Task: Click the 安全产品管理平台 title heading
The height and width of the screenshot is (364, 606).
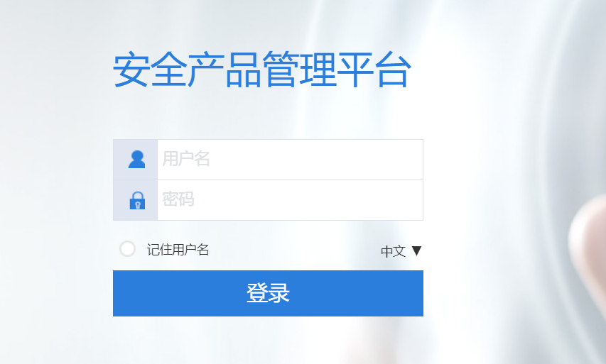Action: 261,70
